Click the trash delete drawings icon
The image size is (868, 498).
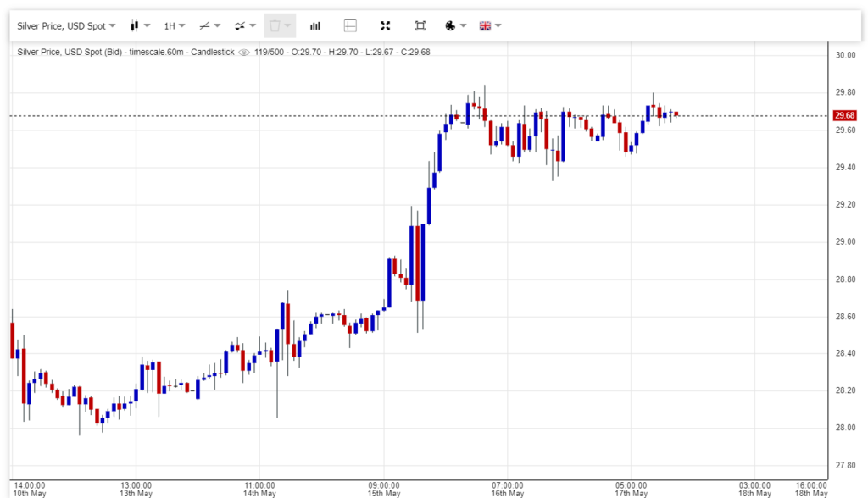(x=279, y=25)
